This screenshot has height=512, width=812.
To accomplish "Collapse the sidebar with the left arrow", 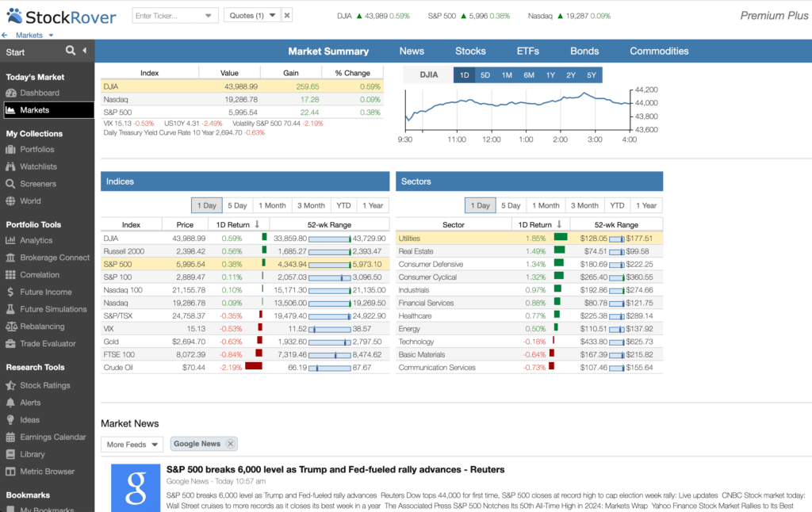I will (x=84, y=50).
